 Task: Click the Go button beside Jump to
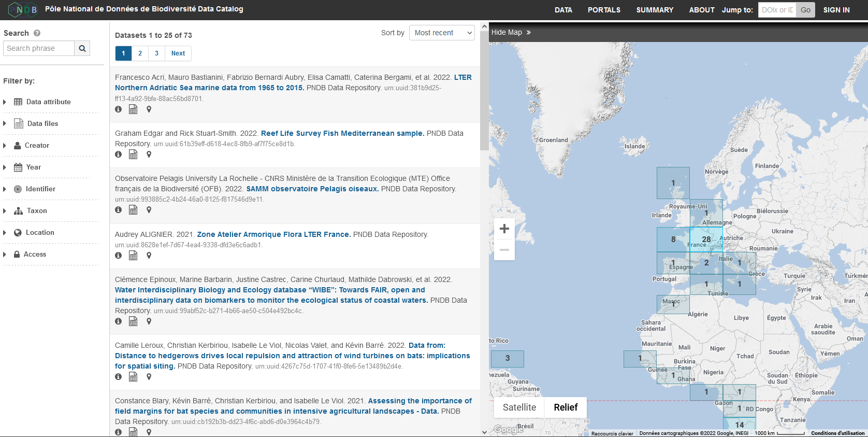coord(805,10)
